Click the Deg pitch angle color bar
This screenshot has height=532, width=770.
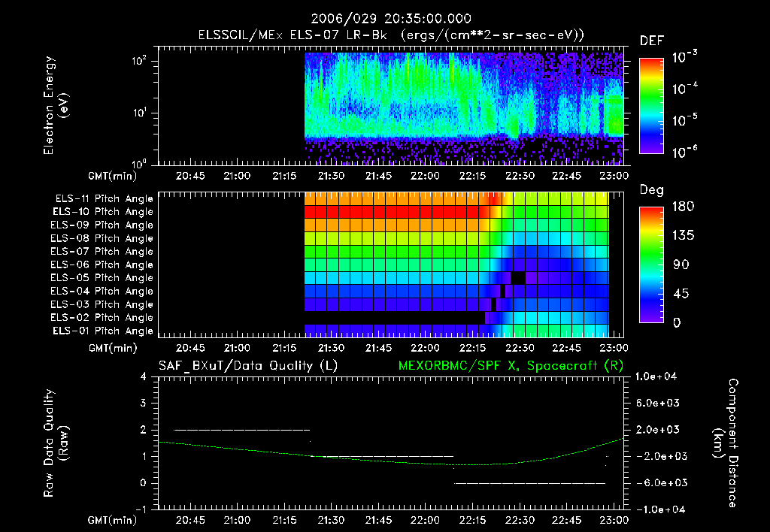click(651, 264)
